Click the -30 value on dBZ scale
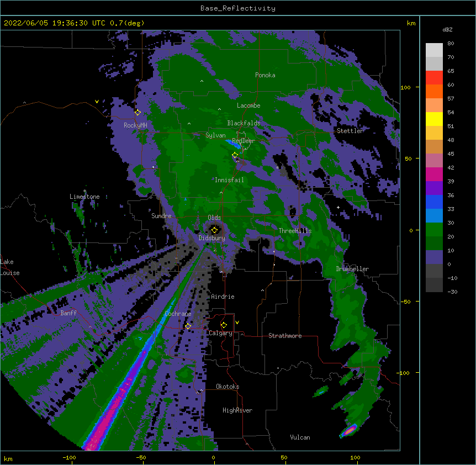This screenshot has width=476, height=465. click(x=452, y=292)
